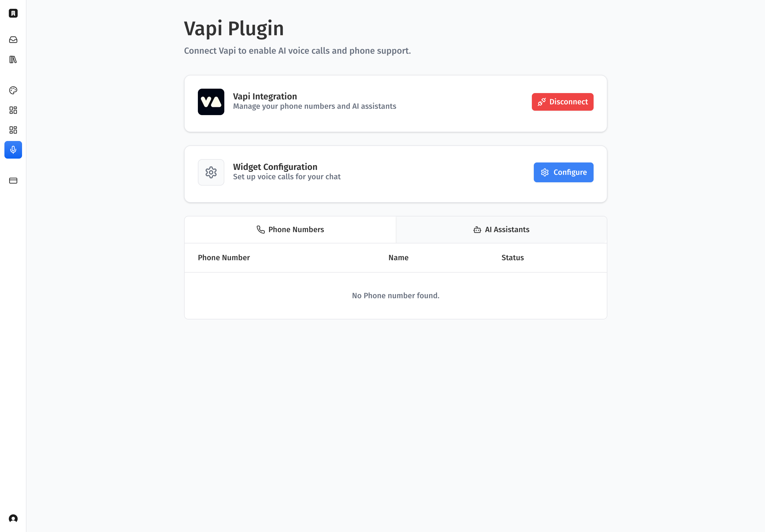This screenshot has height=532, width=765.
Task: Open the library books icon
Action: point(13,59)
